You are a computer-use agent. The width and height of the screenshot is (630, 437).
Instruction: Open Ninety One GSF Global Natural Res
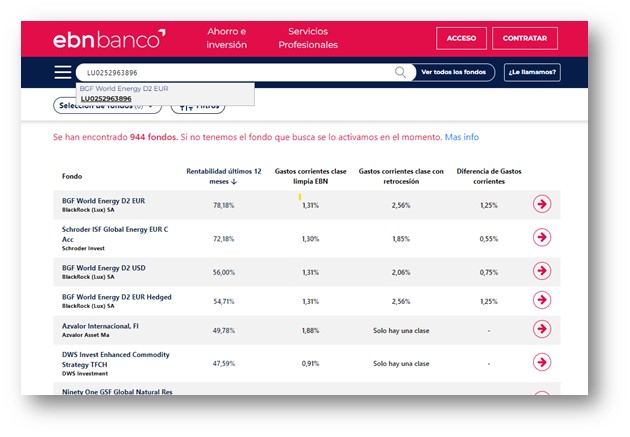click(117, 392)
